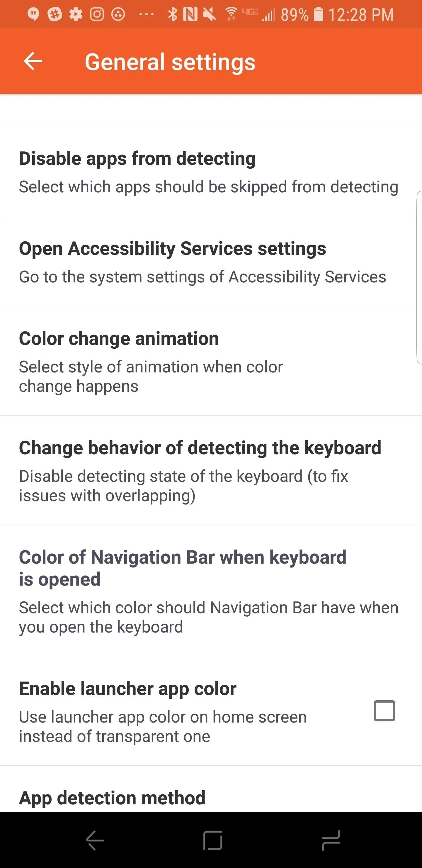The width and height of the screenshot is (422, 868).
Task: Tap the navigation bar home button
Action: pos(212,840)
